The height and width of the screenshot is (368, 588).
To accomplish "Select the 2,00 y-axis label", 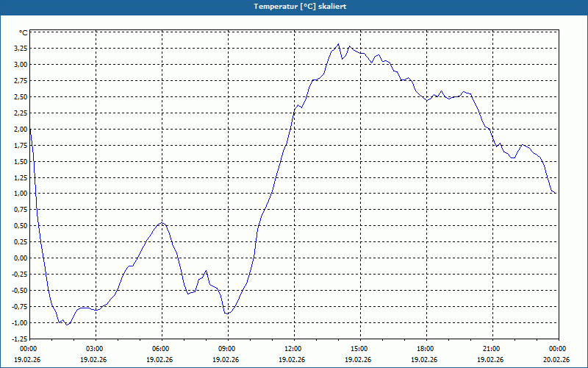I will (21, 130).
